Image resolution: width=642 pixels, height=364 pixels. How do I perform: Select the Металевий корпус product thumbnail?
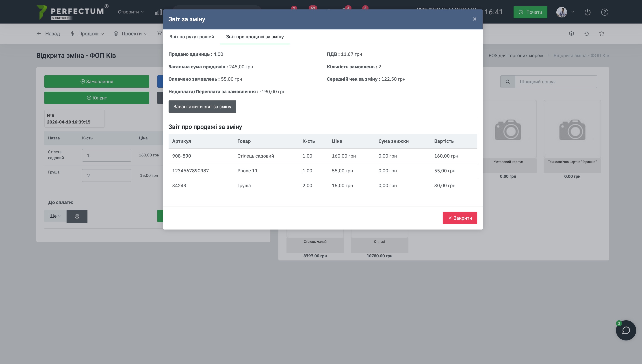[x=508, y=130]
